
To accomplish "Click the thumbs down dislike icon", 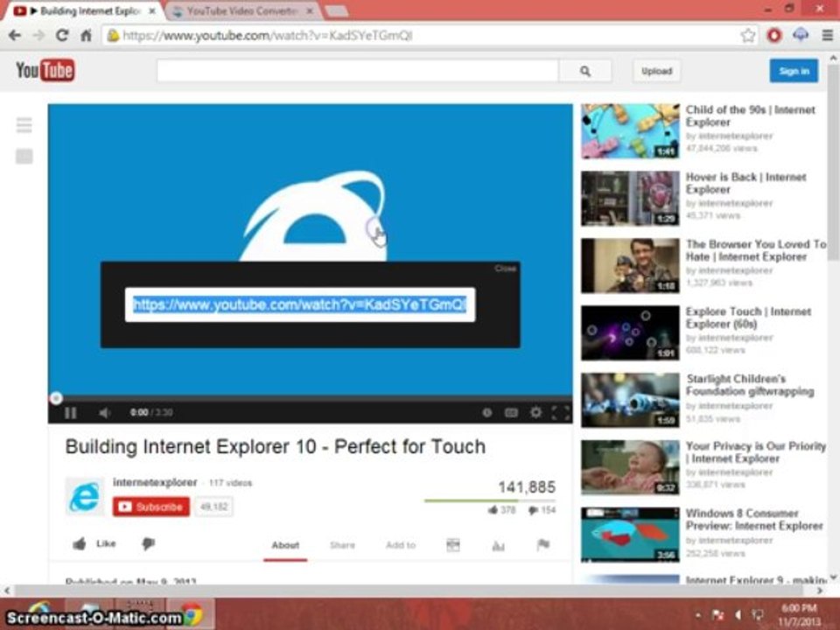I will click(149, 544).
